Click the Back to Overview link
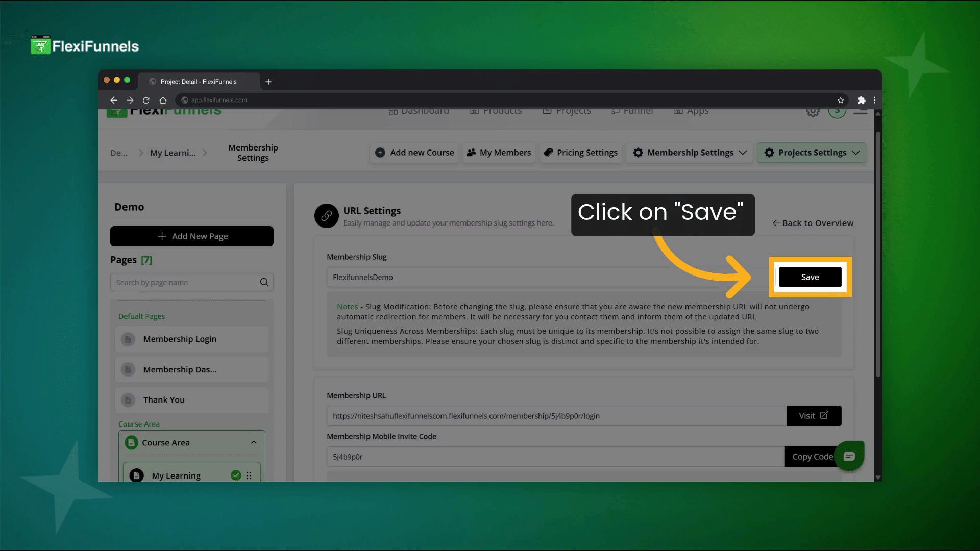The width and height of the screenshot is (980, 551). pos(813,223)
